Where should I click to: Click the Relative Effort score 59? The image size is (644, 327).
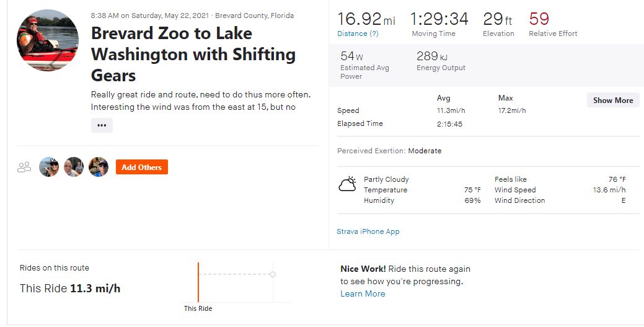click(539, 19)
